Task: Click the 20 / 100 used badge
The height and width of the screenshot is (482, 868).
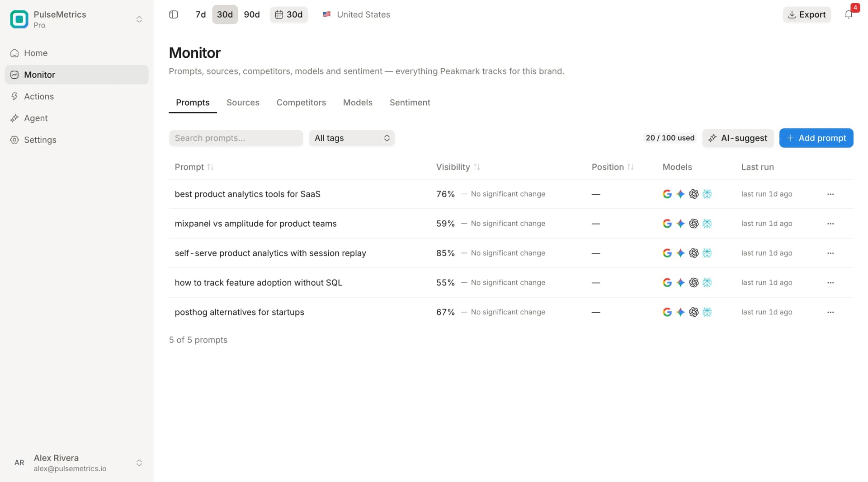Action: coord(670,138)
